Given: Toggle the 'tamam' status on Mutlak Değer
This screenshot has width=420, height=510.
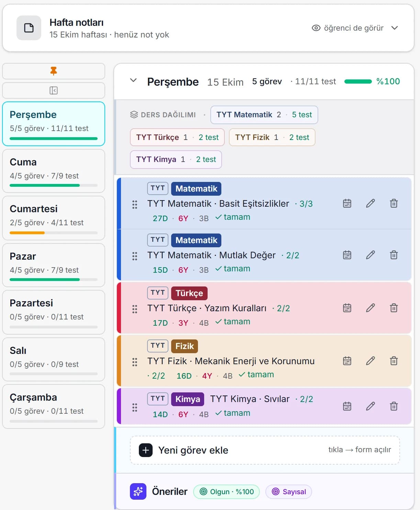Looking at the screenshot, I should click(233, 269).
